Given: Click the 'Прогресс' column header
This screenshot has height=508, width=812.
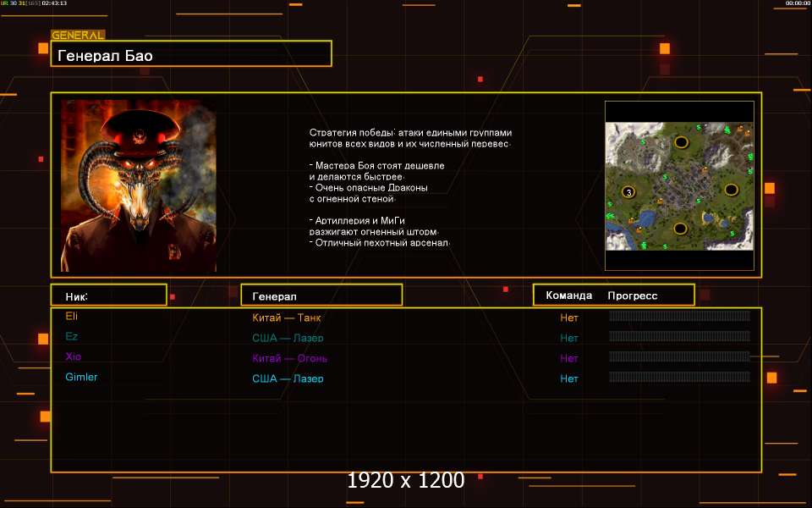Looking at the screenshot, I should (x=633, y=296).
